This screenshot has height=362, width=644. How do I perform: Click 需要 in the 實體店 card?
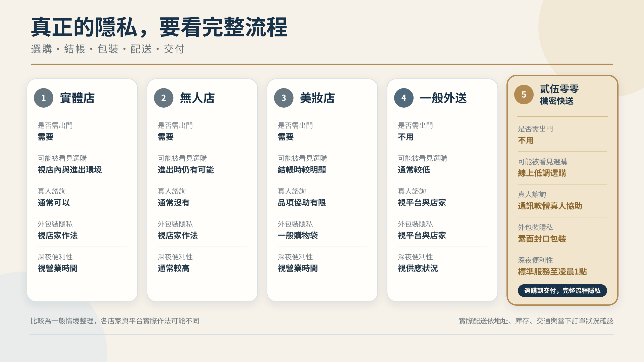point(46,137)
